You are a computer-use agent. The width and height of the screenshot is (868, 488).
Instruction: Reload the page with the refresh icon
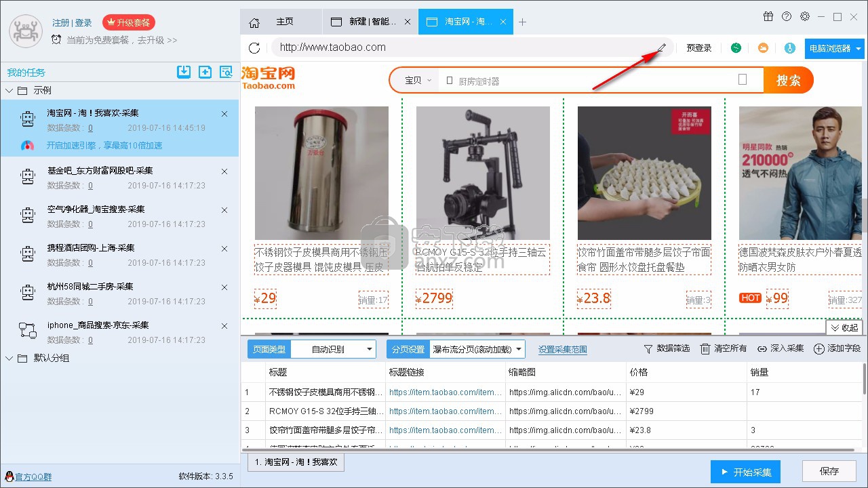(x=254, y=47)
